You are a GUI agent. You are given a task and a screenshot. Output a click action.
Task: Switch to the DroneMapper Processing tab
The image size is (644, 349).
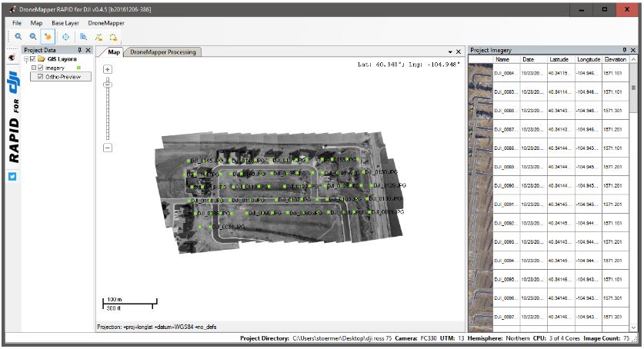163,52
